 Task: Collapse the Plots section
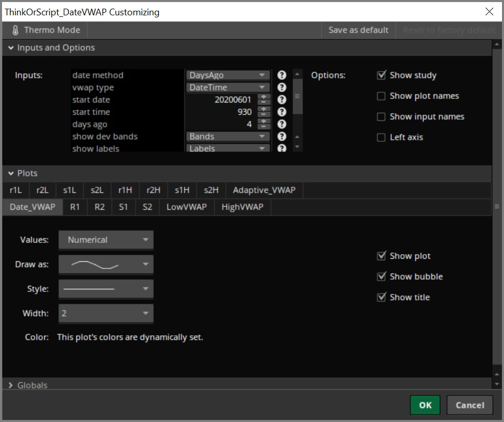coord(11,173)
